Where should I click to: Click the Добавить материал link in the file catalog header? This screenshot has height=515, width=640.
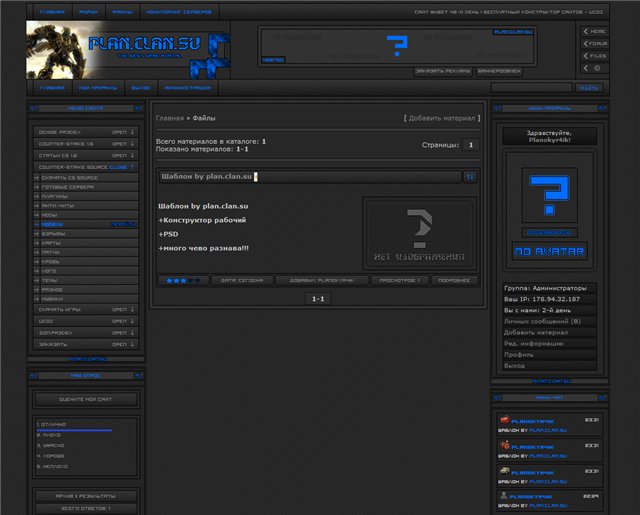pyautogui.click(x=442, y=118)
